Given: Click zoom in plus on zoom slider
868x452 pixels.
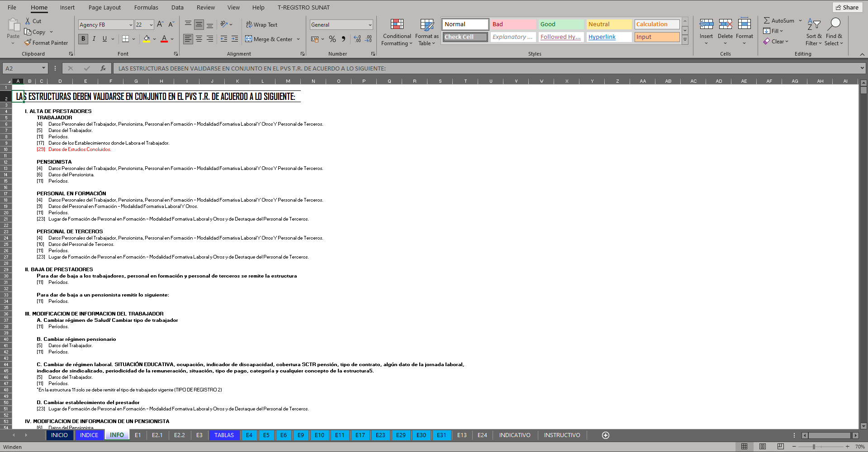Looking at the screenshot, I should point(847,447).
